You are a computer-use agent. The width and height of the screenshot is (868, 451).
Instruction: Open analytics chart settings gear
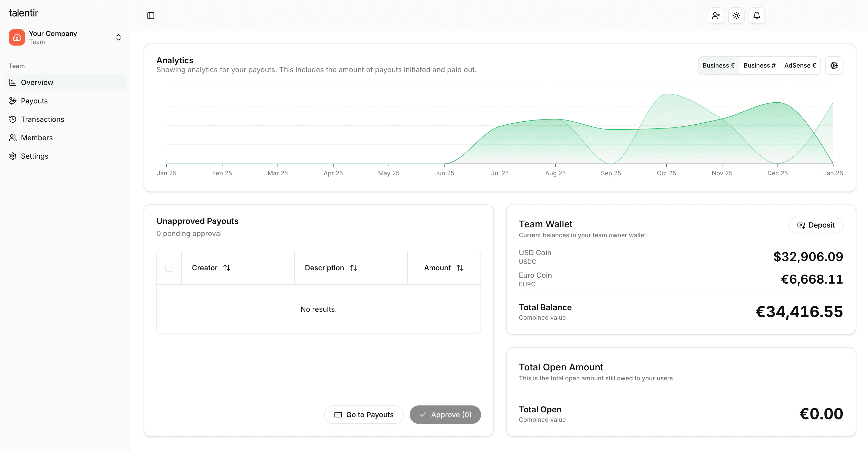834,66
